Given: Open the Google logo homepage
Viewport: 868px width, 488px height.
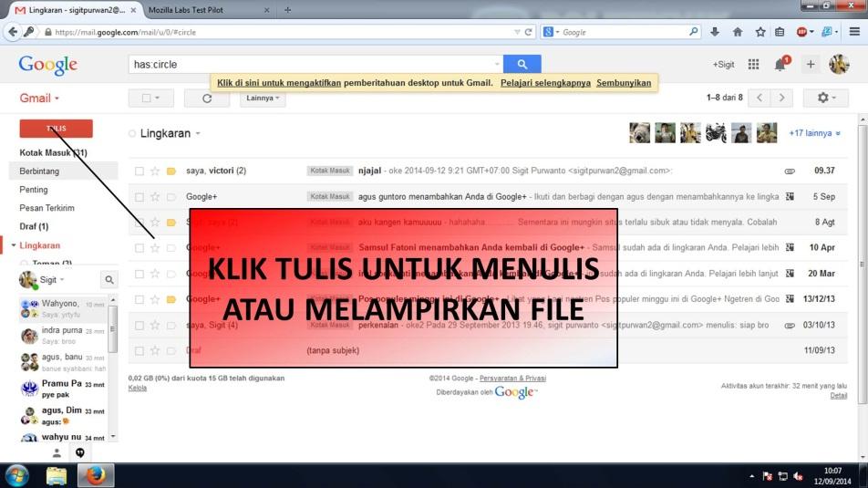Looking at the screenshot, I should [48, 65].
